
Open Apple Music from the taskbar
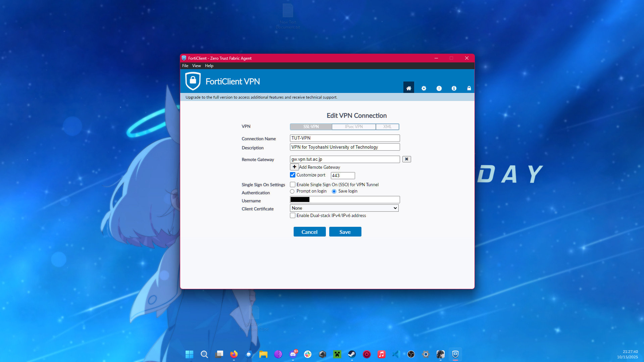click(x=382, y=354)
